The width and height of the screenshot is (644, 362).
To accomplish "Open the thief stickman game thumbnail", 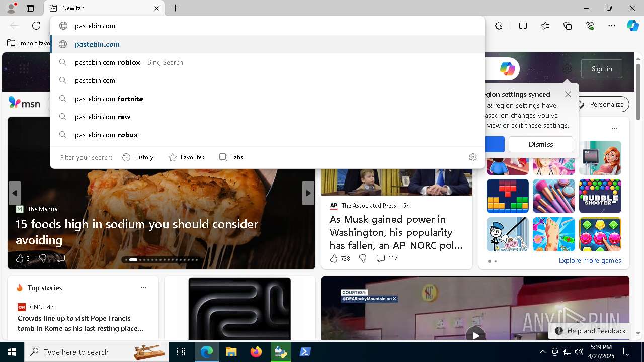I will [x=508, y=234].
